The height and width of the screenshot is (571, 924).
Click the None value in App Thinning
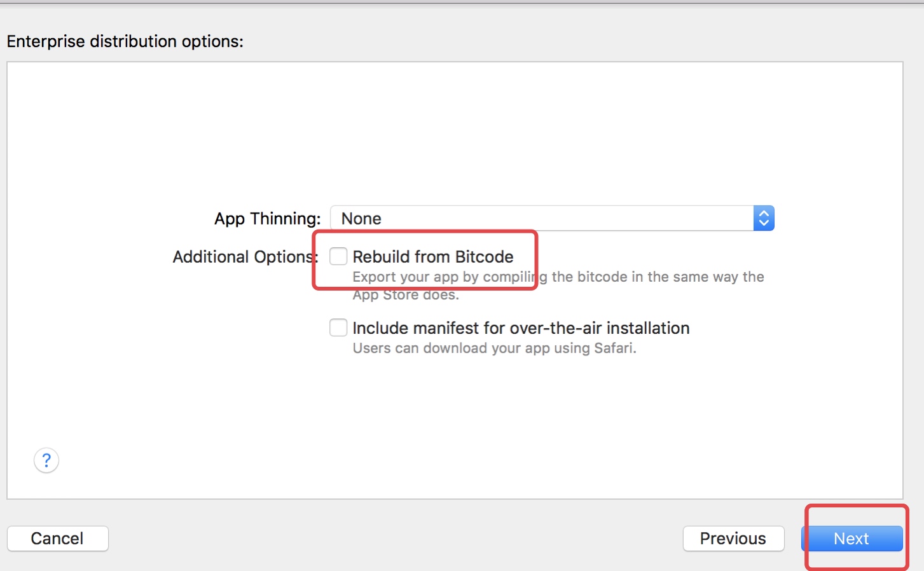click(361, 219)
